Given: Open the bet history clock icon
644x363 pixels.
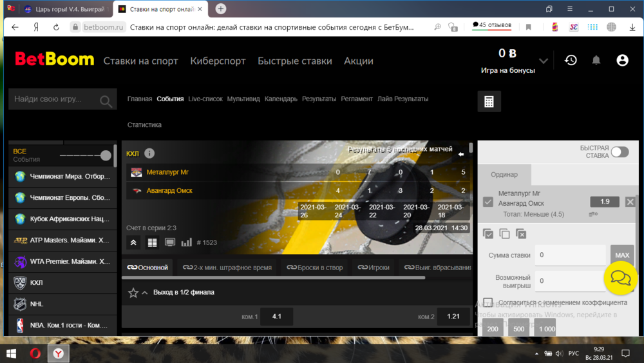Looking at the screenshot, I should point(571,61).
